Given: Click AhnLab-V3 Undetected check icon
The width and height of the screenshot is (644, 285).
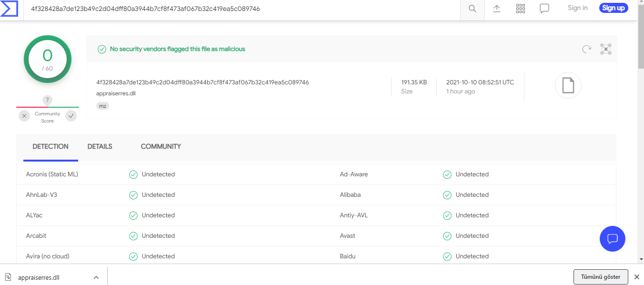Looking at the screenshot, I should 133,195.
